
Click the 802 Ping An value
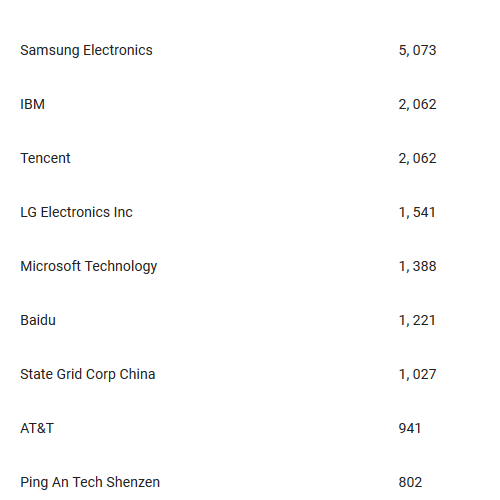[x=410, y=482]
